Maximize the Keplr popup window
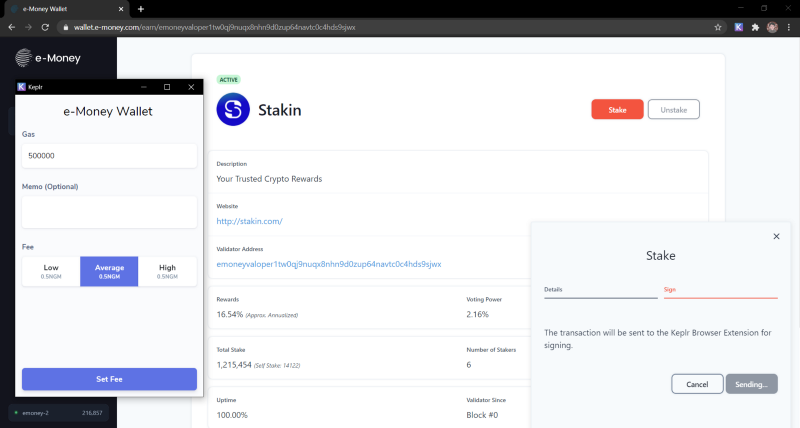The image size is (800, 428). click(167, 87)
